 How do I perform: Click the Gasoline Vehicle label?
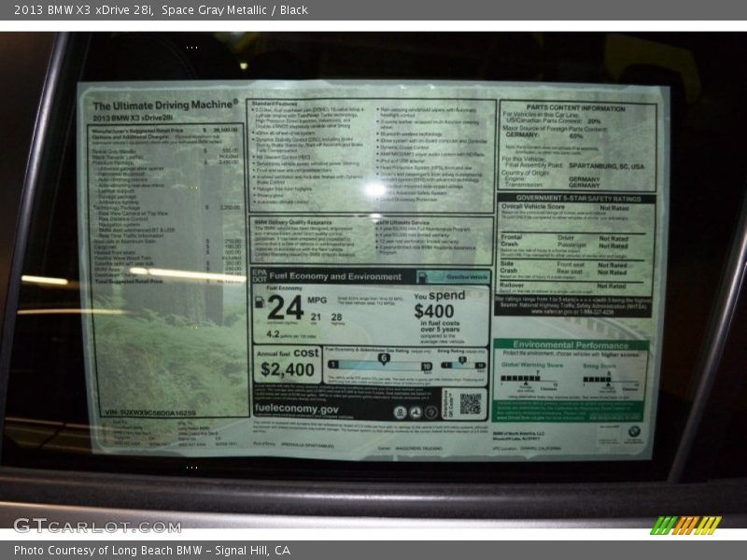(467, 276)
